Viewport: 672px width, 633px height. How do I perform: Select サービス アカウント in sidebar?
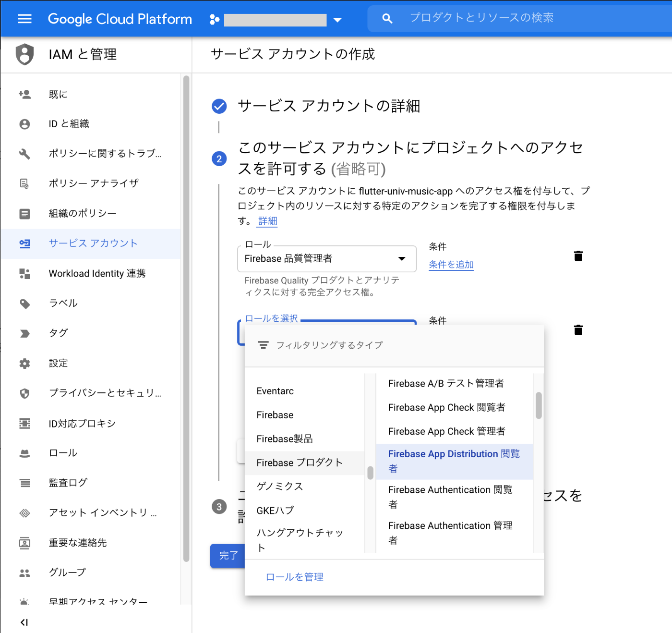pos(91,243)
